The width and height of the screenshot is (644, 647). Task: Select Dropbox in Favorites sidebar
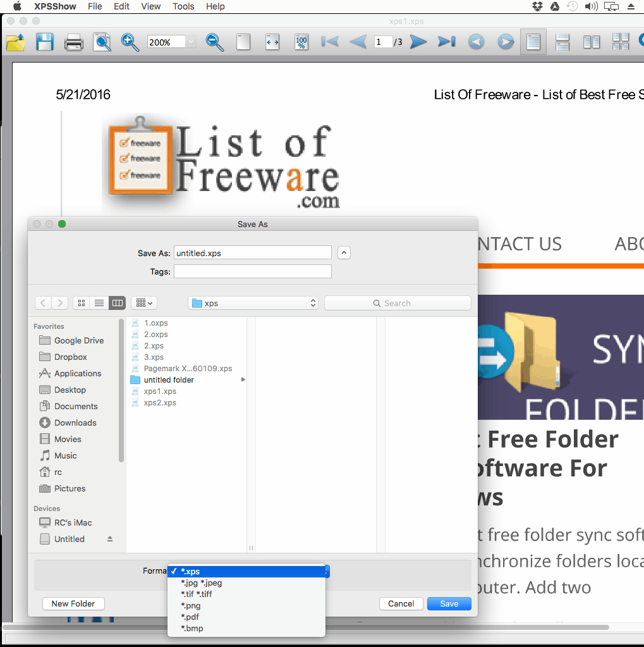pos(63,357)
